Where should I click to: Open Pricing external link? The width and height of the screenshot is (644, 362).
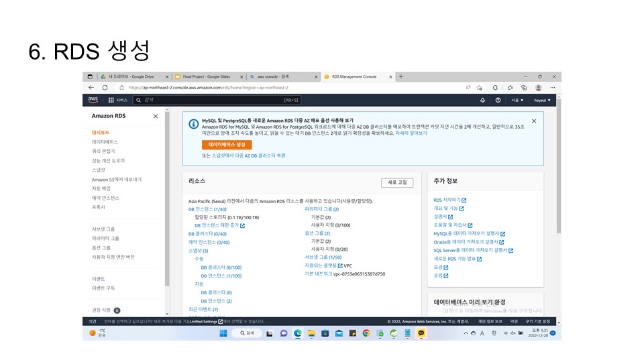tap(441, 267)
